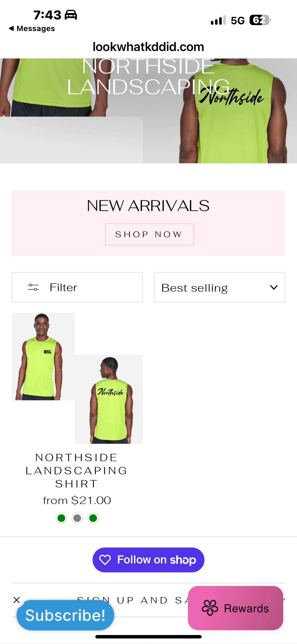297x644 pixels.
Task: Tap the battery indicator in status bar
Action: pos(260,20)
